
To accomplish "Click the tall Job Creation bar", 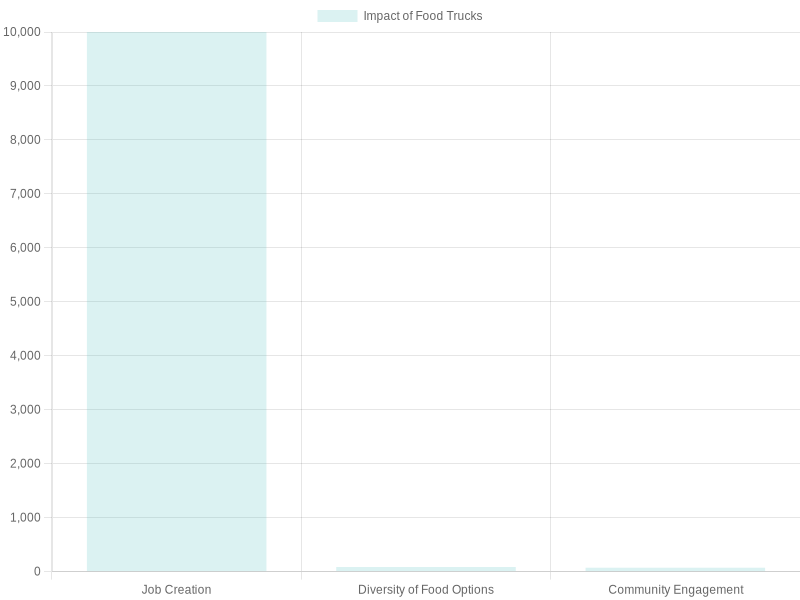I will (x=177, y=302).
